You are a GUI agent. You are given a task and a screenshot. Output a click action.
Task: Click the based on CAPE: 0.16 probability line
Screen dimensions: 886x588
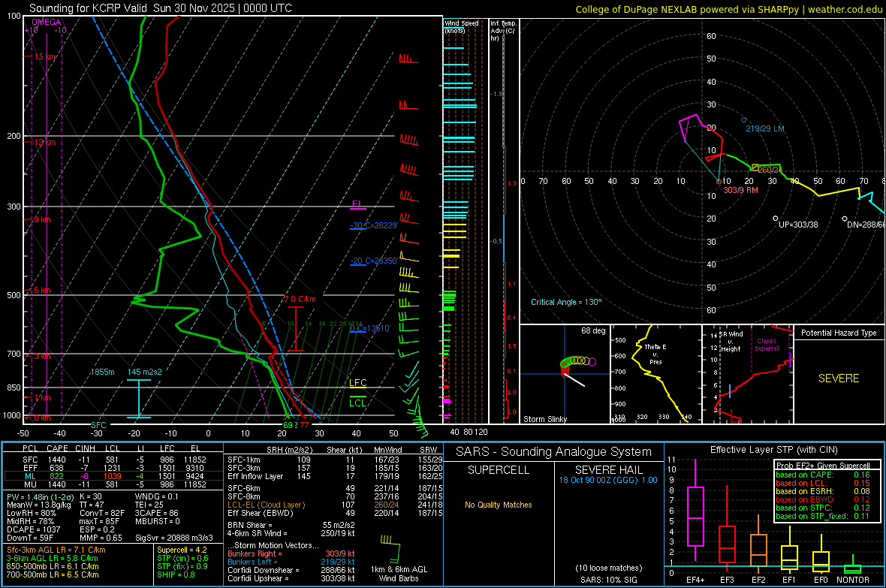click(x=823, y=475)
